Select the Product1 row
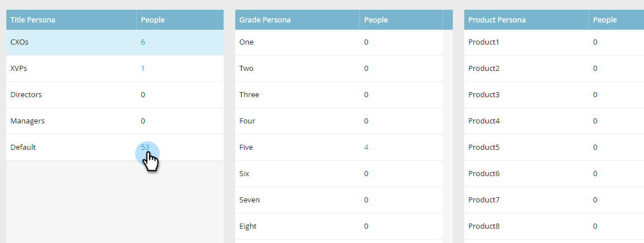Viewport: 644px width, 243px height. pyautogui.click(x=554, y=42)
